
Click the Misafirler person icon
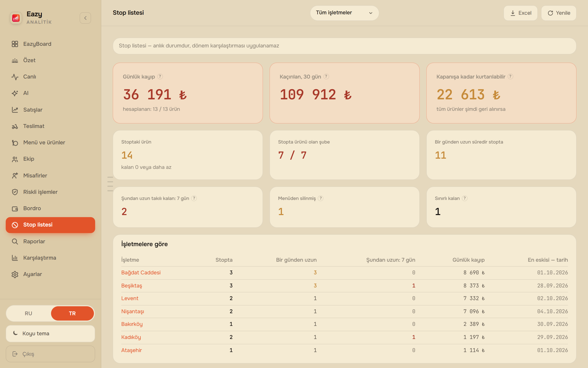[15, 175]
